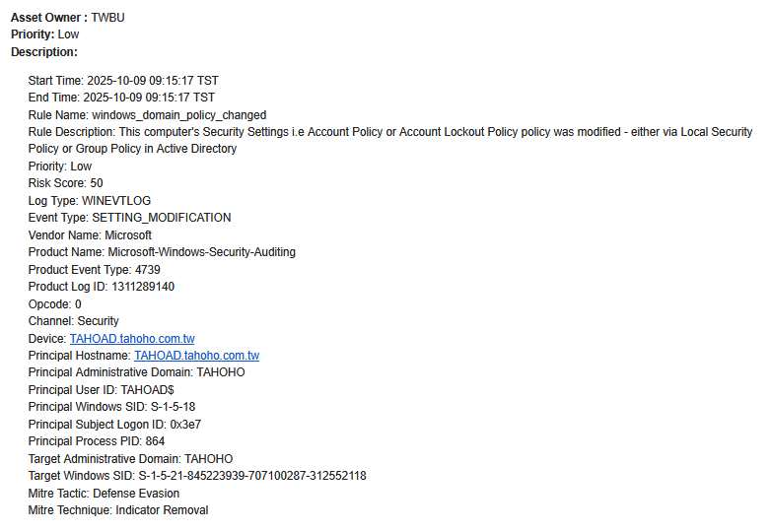
Task: Click the Asset Owner TWBU text
Action: 68,18
